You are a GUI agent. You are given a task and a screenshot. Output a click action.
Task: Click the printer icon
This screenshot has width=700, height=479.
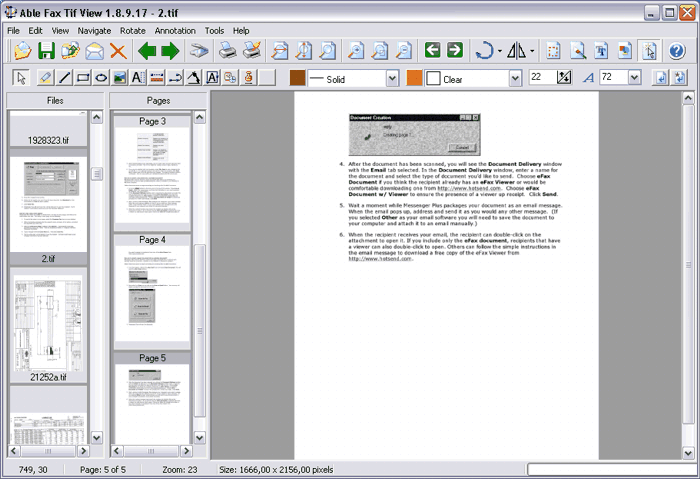tap(228, 51)
